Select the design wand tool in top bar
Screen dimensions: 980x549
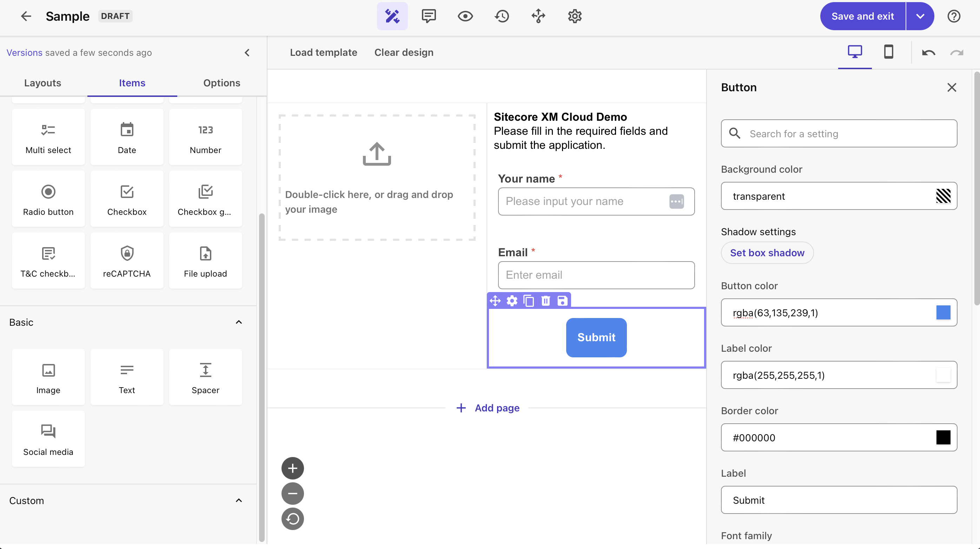(x=392, y=16)
